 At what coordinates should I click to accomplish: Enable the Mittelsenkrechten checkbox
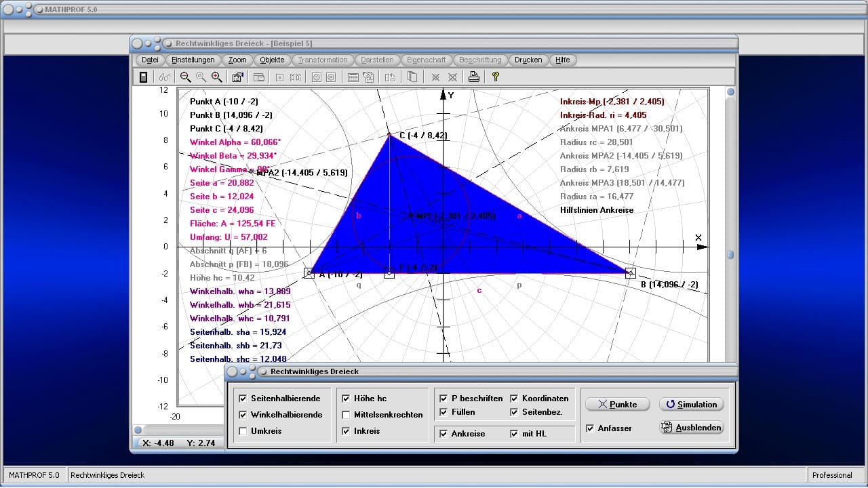pos(347,415)
